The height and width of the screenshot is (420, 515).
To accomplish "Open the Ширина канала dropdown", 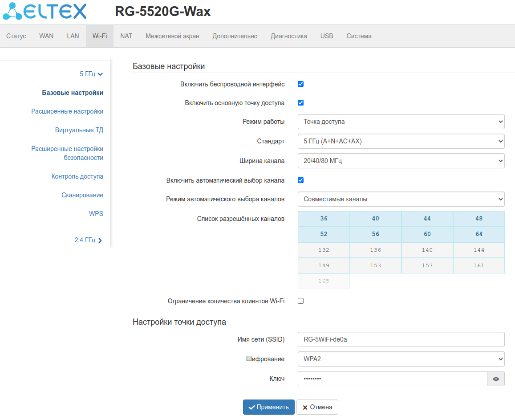I will [x=401, y=161].
